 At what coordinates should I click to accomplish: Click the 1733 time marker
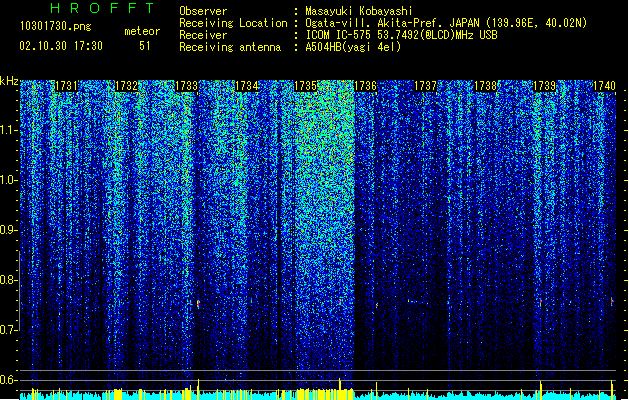click(x=187, y=86)
